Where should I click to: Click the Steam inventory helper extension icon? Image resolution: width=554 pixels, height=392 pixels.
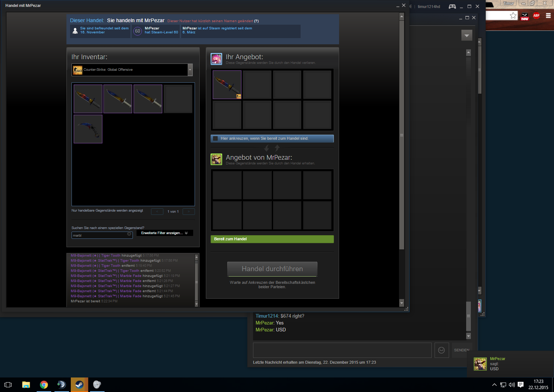click(525, 16)
